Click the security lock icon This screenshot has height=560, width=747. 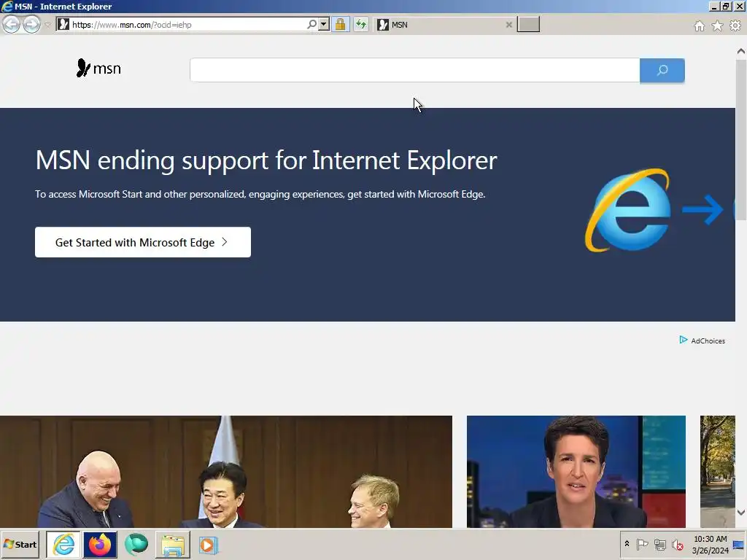(340, 24)
